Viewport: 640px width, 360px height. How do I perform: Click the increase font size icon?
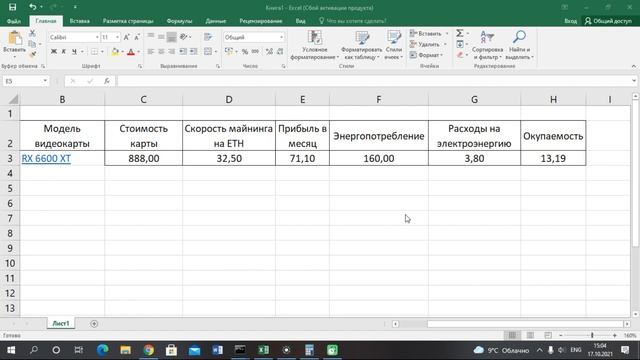(127, 37)
